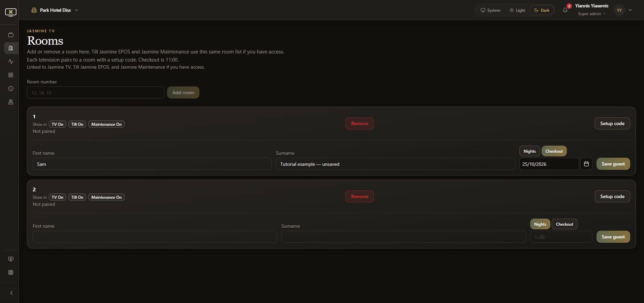Open the info circle icon in sidebar
This screenshot has height=303, width=644.
click(x=11, y=88)
